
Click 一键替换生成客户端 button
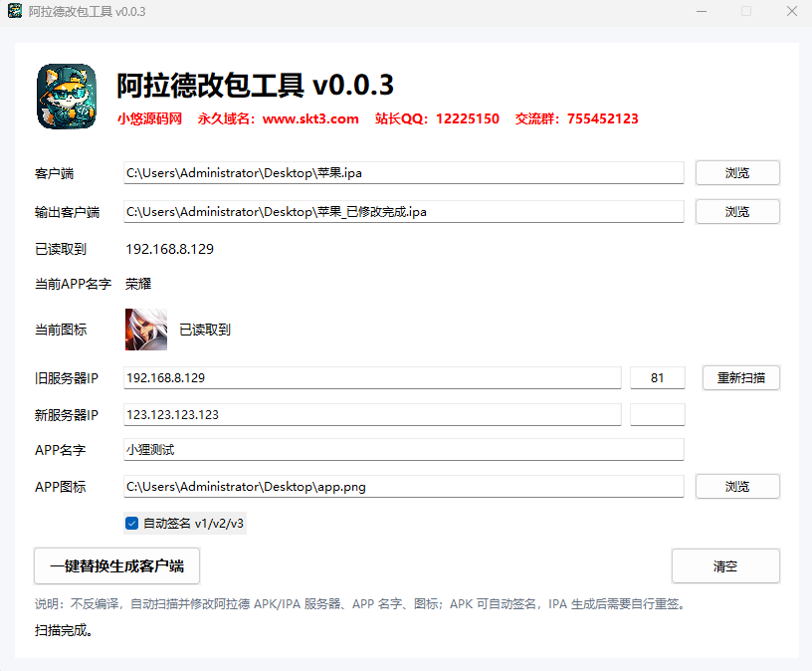117,565
